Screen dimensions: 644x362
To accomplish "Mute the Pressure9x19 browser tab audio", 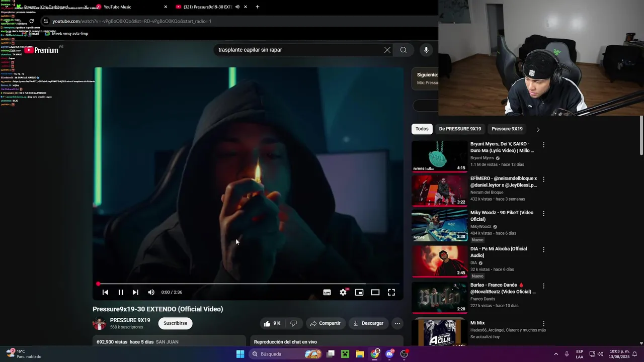I will 237,7.
